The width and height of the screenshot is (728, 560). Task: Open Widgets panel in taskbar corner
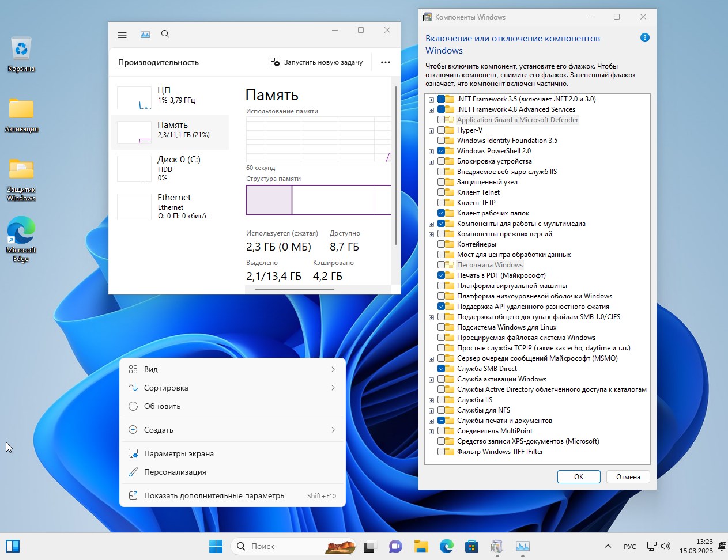pyautogui.click(x=13, y=546)
